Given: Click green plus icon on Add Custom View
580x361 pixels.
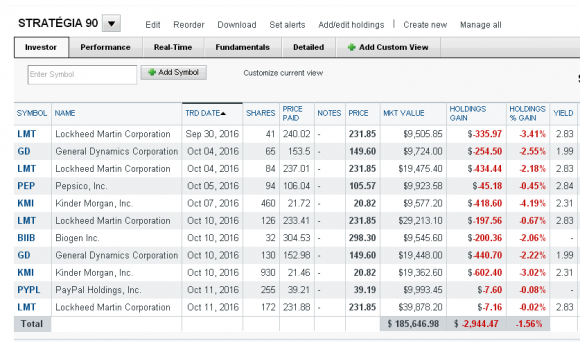Looking at the screenshot, I should [351, 47].
